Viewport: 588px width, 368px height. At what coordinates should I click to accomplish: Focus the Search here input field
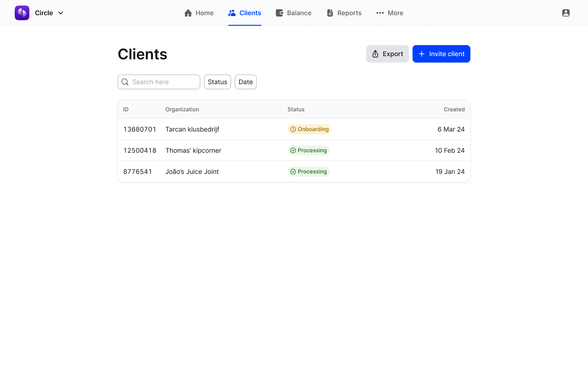(159, 82)
